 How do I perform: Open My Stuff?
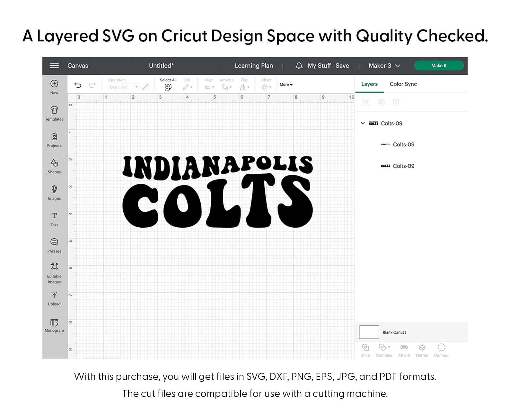[x=319, y=66]
